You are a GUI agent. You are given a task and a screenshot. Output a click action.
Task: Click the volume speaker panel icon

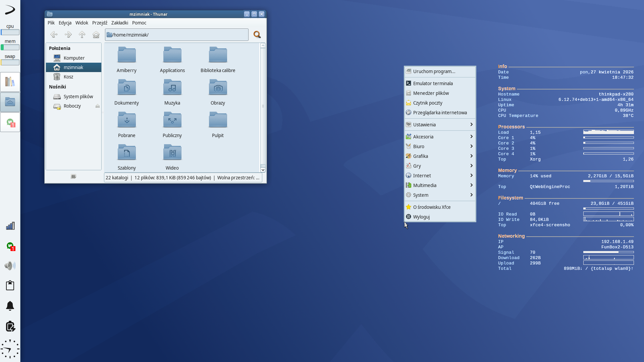[10, 266]
